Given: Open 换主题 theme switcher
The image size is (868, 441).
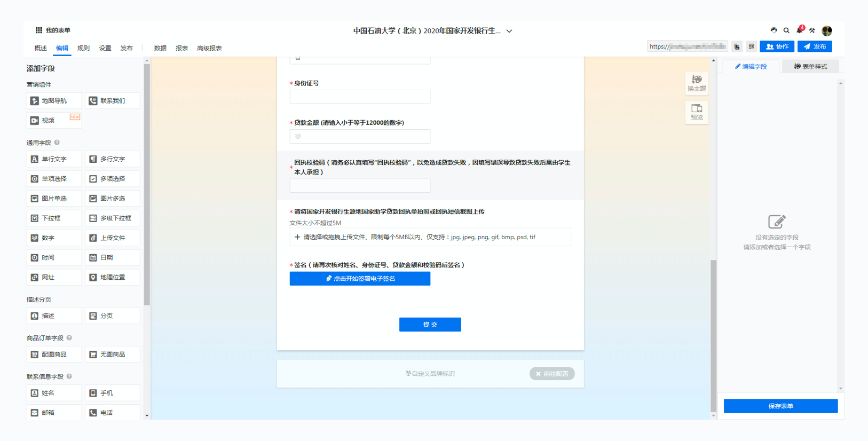Looking at the screenshot, I should [x=697, y=84].
